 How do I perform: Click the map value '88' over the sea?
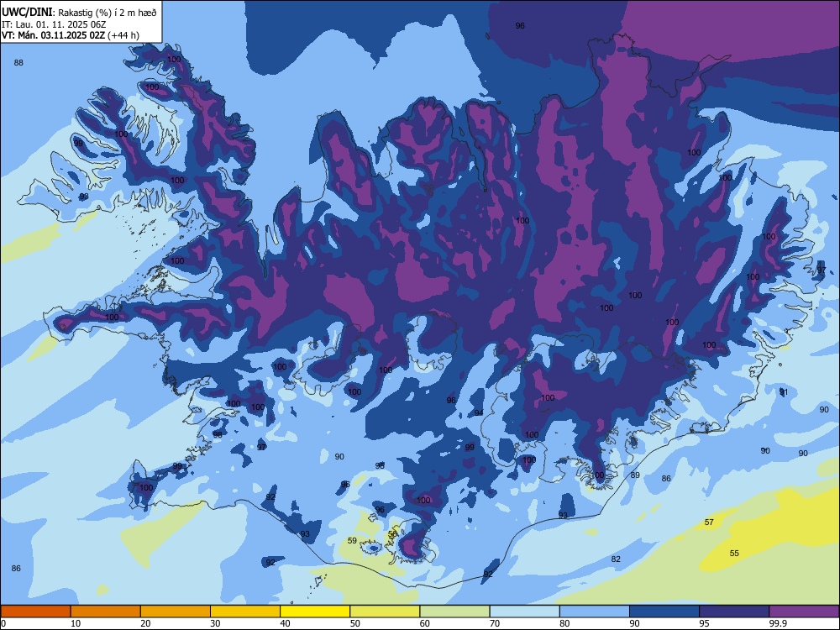point(18,63)
